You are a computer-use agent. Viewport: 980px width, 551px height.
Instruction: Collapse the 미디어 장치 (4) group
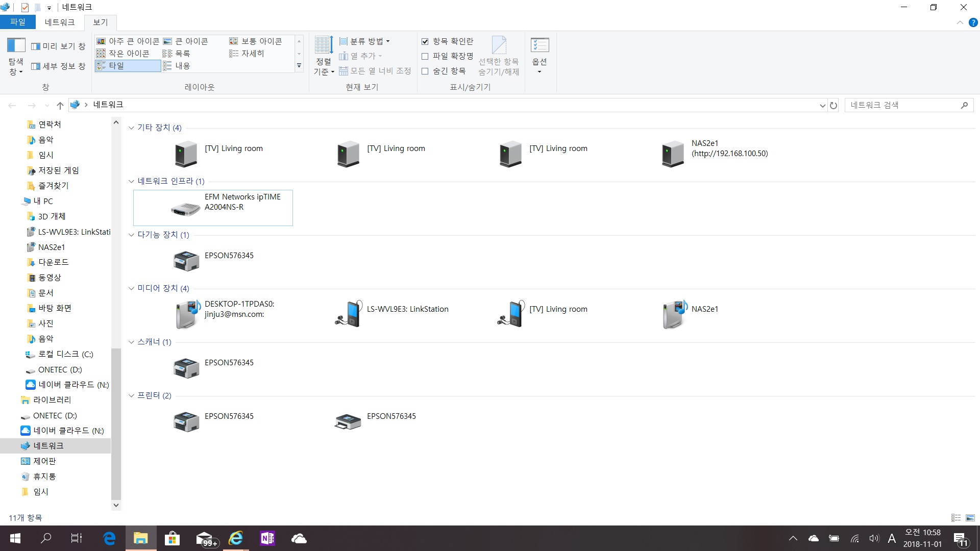coord(131,288)
